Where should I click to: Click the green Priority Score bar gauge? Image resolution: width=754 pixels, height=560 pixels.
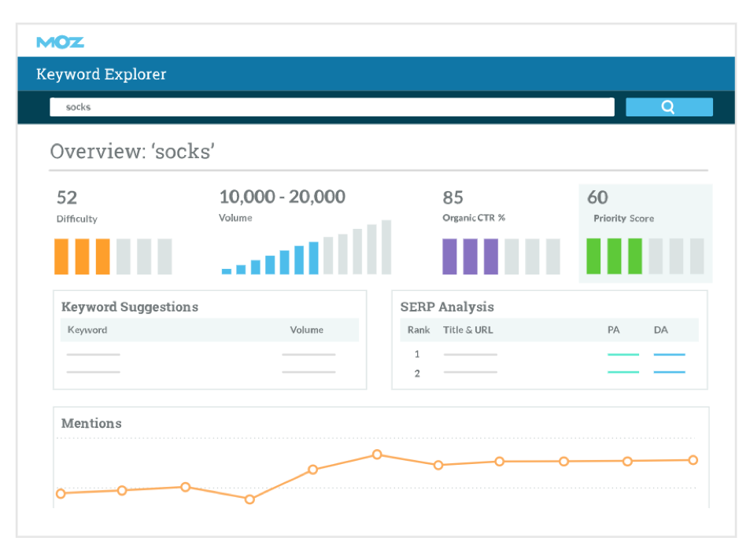pyautogui.click(x=645, y=256)
